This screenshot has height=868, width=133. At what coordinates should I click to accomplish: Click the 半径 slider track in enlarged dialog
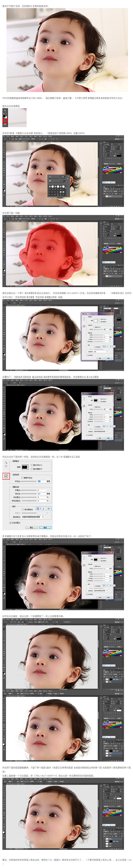point(29,482)
